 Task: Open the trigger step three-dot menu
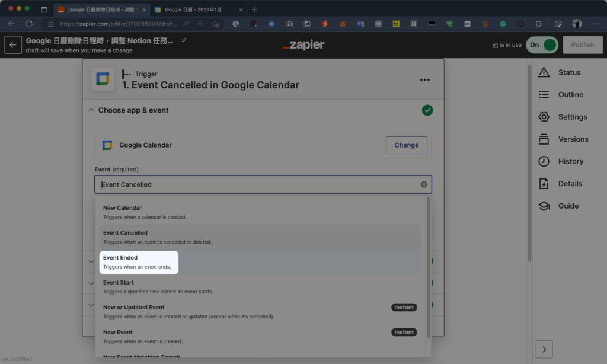pyautogui.click(x=424, y=80)
